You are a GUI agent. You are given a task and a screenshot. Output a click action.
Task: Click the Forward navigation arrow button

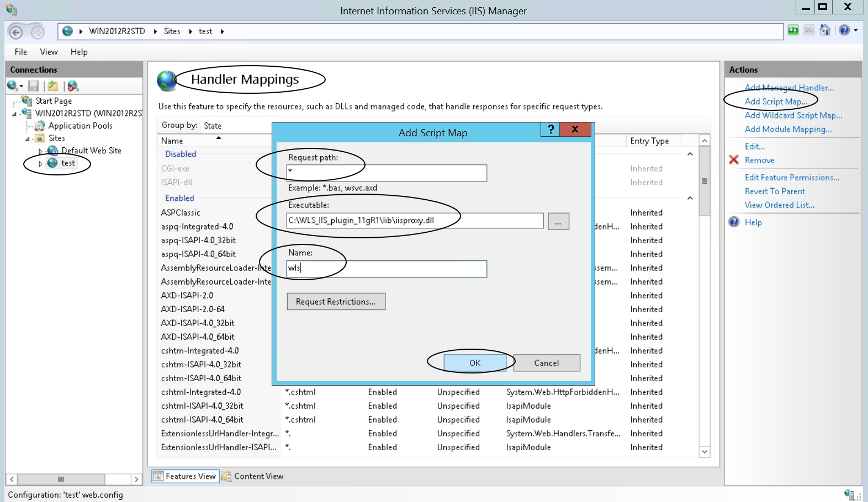37,32
